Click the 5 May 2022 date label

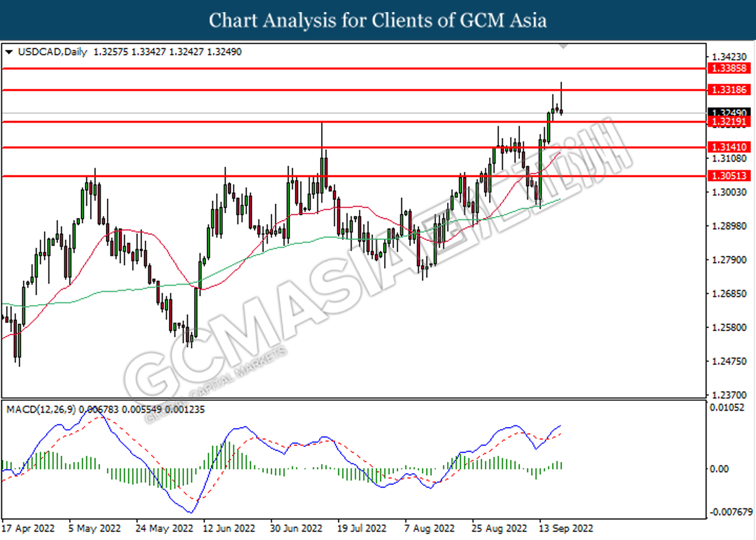tap(95, 528)
